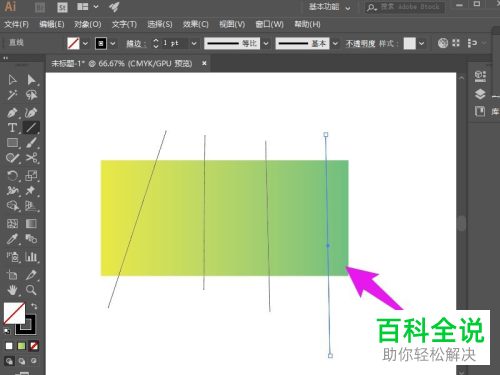Click stroke weight value field
Viewport: 500px width, 375px height.
tap(174, 43)
